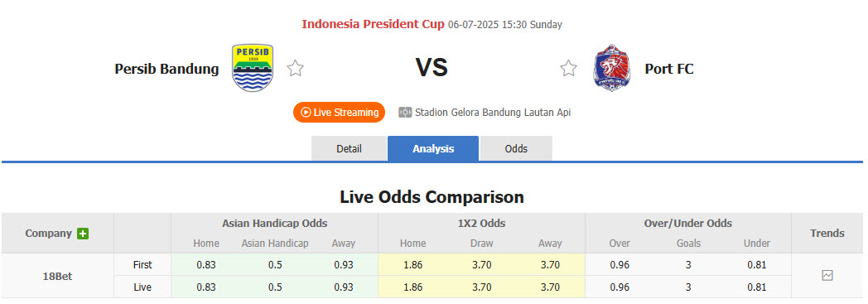Switch to the Detail tab
Image resolution: width=868 pixels, height=304 pixels.
coord(349,148)
